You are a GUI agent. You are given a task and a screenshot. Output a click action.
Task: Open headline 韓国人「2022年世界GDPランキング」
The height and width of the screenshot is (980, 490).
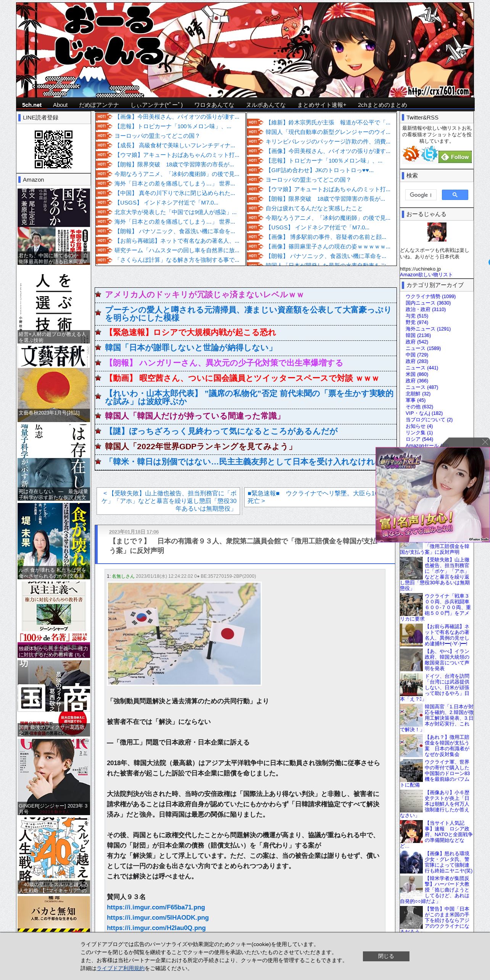coord(200,446)
